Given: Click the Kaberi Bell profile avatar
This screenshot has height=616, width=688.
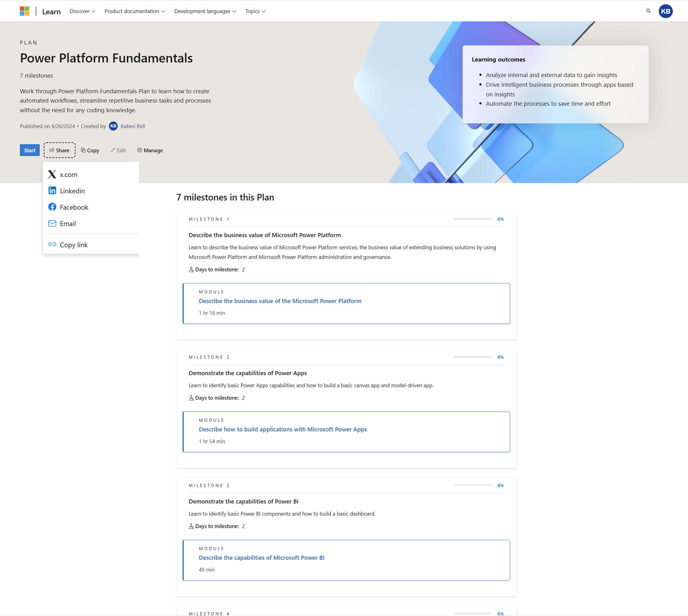Looking at the screenshot, I should tap(112, 126).
